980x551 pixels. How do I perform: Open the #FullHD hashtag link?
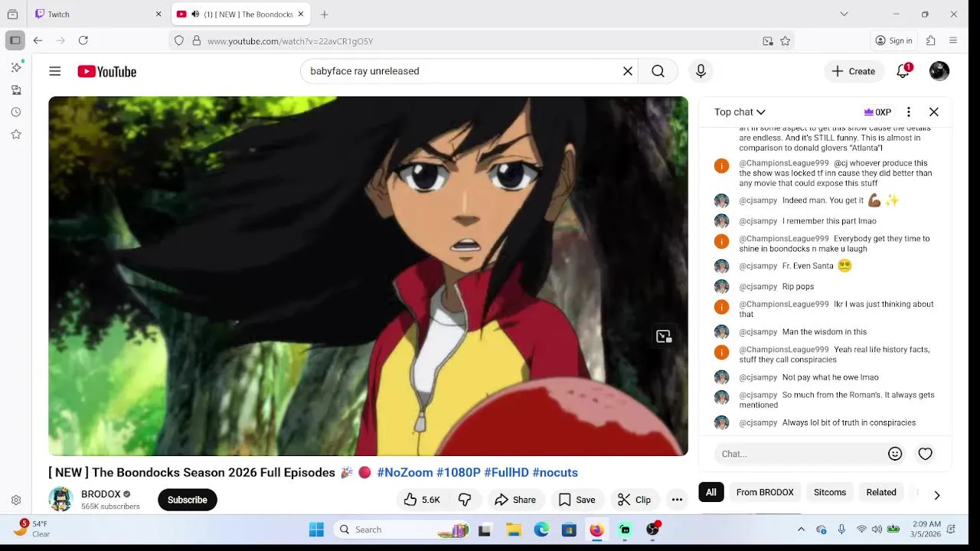(506, 472)
